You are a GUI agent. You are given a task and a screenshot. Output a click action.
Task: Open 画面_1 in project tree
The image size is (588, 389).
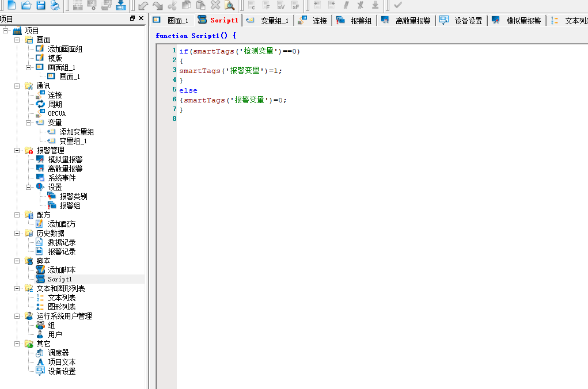point(69,77)
